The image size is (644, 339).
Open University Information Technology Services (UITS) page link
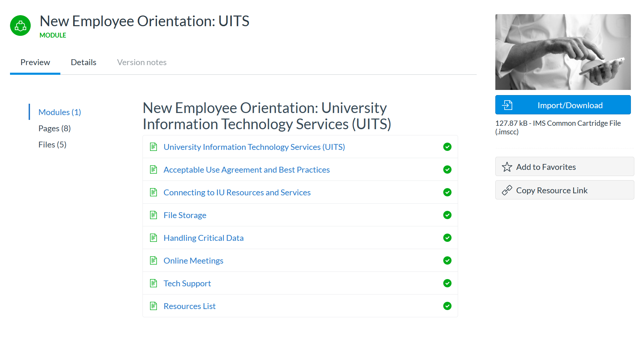click(254, 147)
